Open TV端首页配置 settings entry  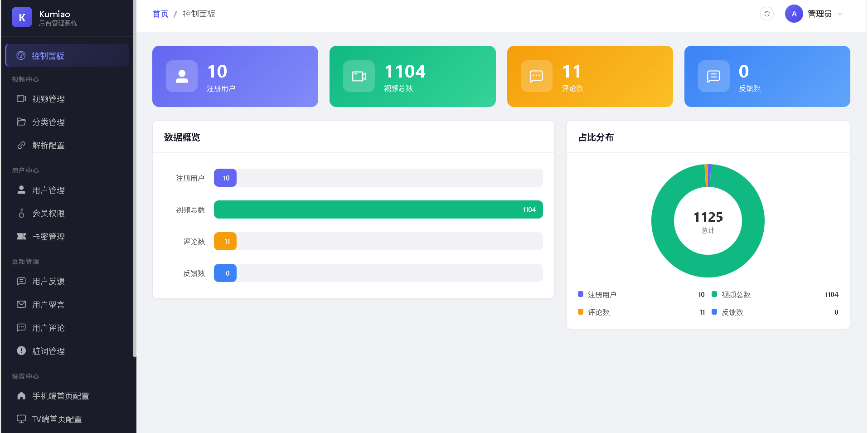click(x=67, y=419)
